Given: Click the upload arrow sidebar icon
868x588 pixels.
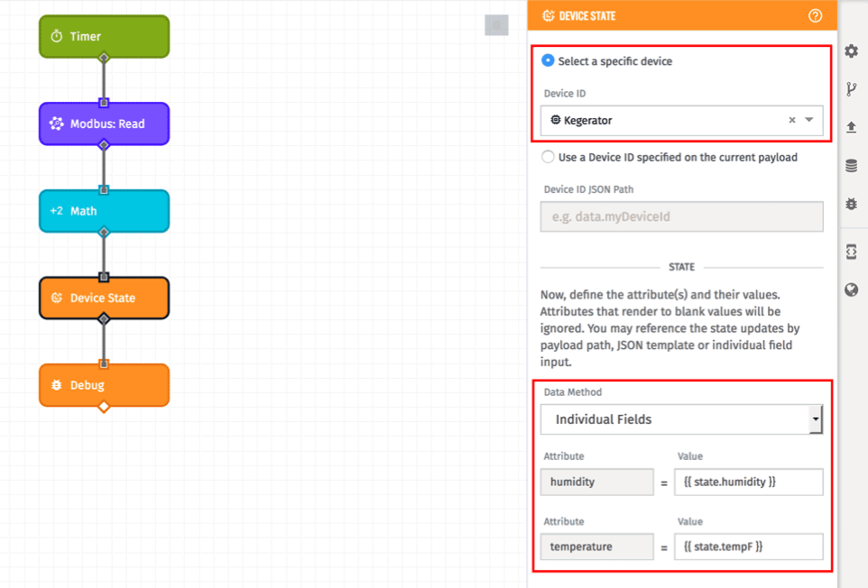Looking at the screenshot, I should pyautogui.click(x=851, y=127).
